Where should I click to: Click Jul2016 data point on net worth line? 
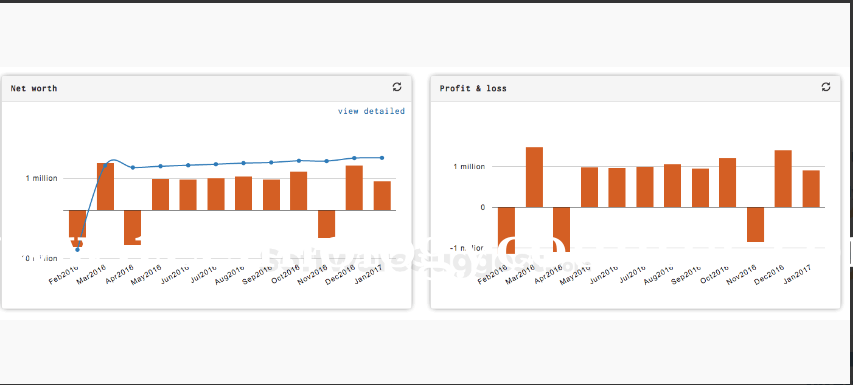(216, 164)
